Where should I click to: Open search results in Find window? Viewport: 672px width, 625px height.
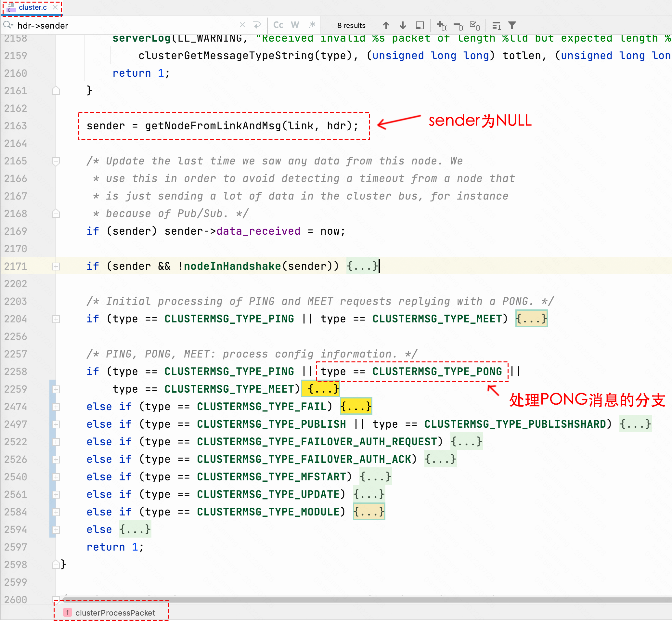pyautogui.click(x=420, y=25)
